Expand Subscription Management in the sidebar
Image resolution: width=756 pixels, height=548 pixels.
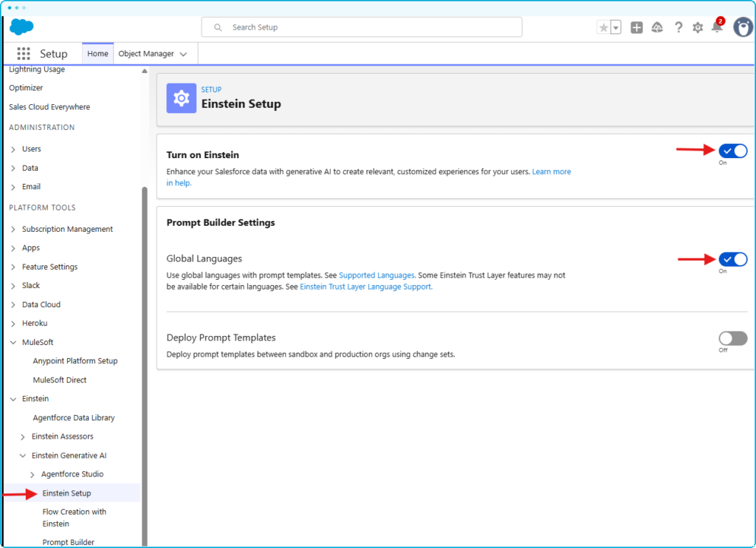pyautogui.click(x=13, y=229)
